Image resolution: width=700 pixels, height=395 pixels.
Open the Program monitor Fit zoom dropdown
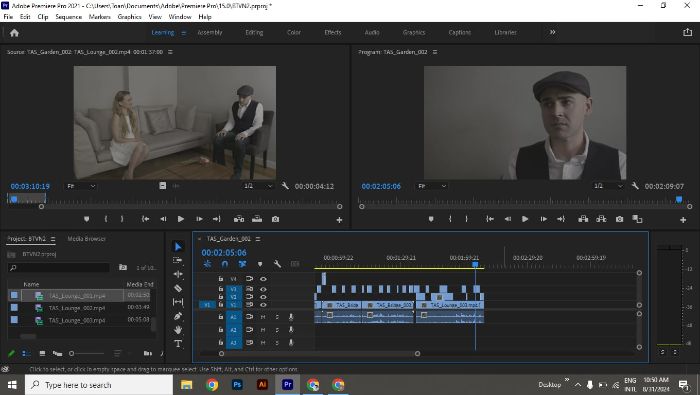[x=432, y=186]
